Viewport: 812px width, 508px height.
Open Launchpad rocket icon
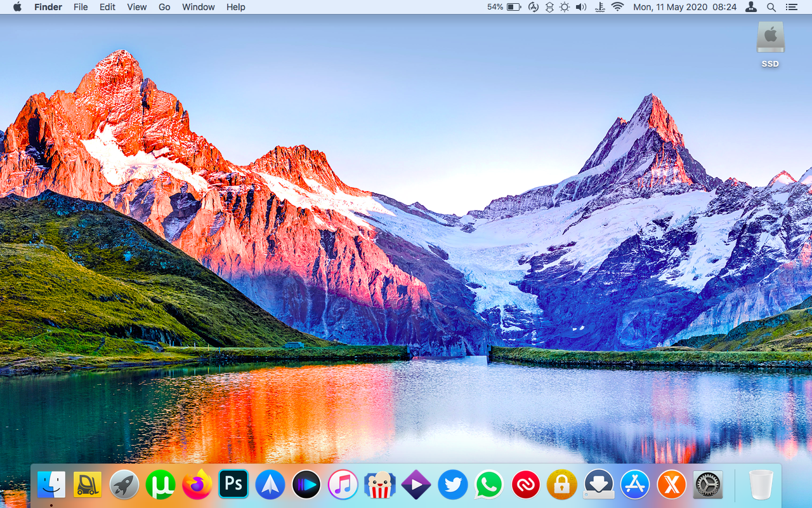(124, 485)
